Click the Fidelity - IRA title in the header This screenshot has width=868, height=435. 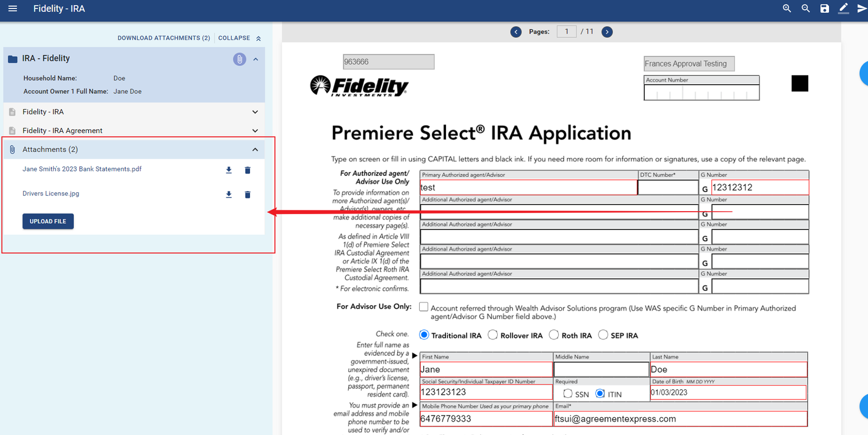coord(59,9)
